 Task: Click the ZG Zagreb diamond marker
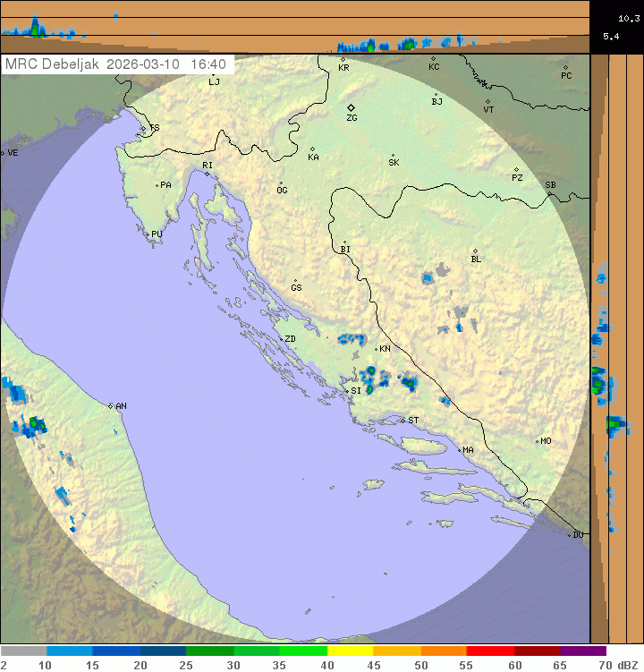point(351,107)
